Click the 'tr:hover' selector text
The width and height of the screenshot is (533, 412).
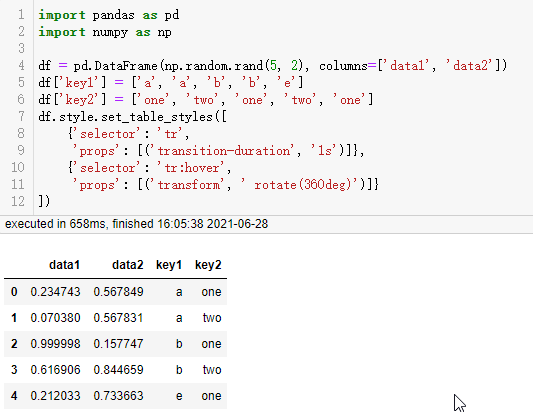point(191,168)
